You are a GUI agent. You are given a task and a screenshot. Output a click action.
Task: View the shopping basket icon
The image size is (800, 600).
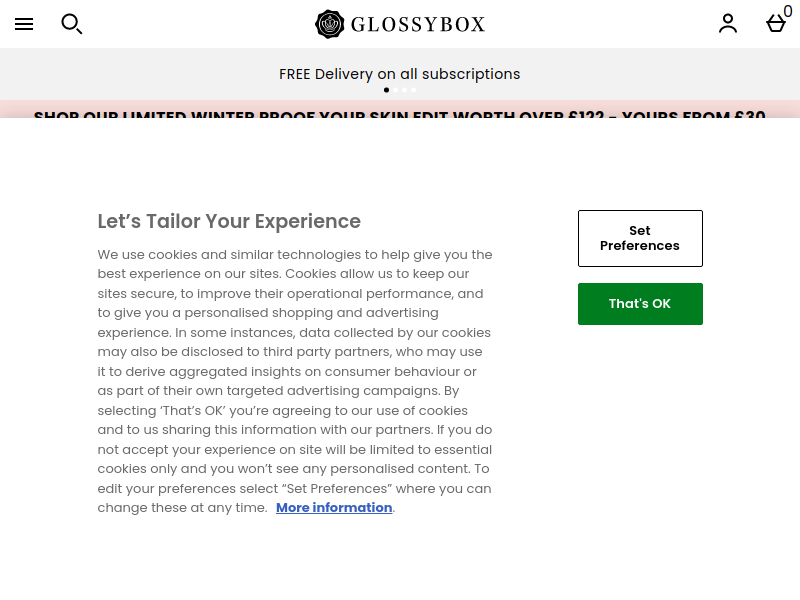[776, 23]
